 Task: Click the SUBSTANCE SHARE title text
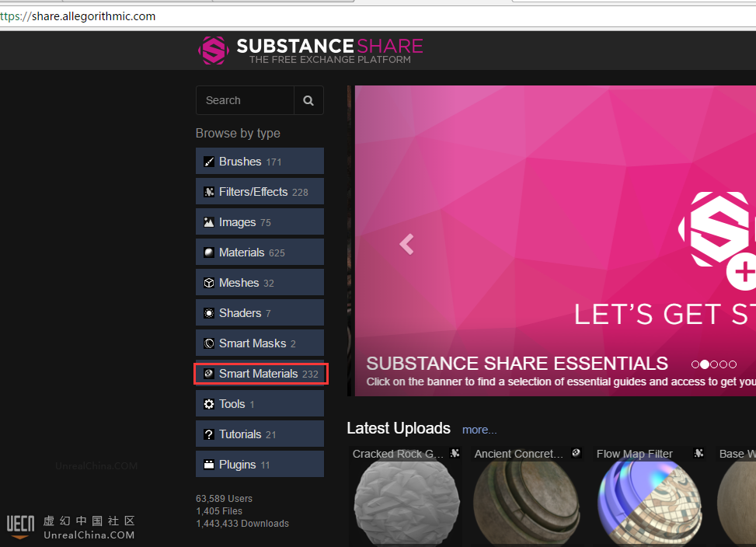point(329,47)
